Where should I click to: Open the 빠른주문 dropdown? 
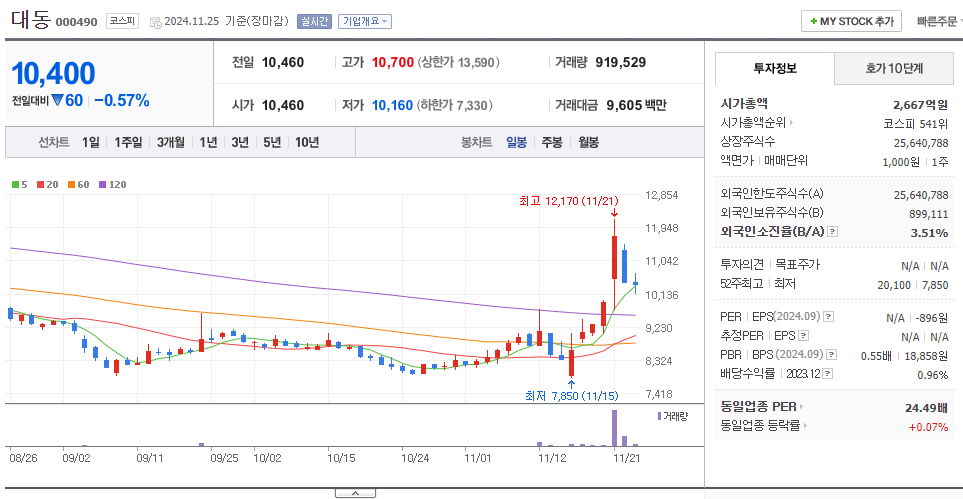(939, 22)
